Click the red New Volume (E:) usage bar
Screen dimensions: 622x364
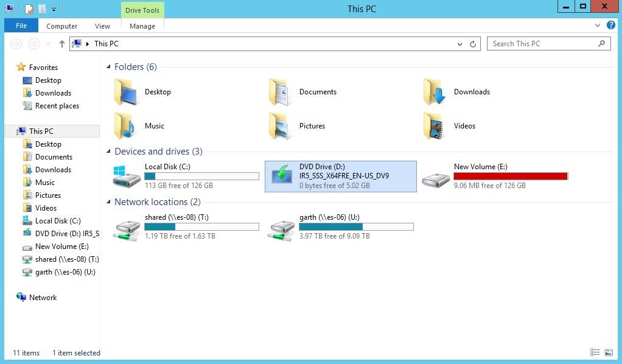pyautogui.click(x=511, y=177)
